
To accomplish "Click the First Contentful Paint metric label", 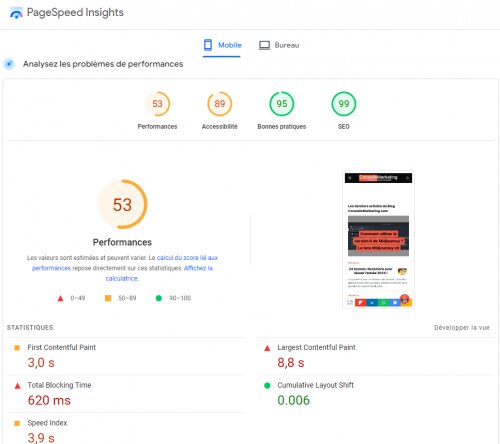I will [62, 347].
